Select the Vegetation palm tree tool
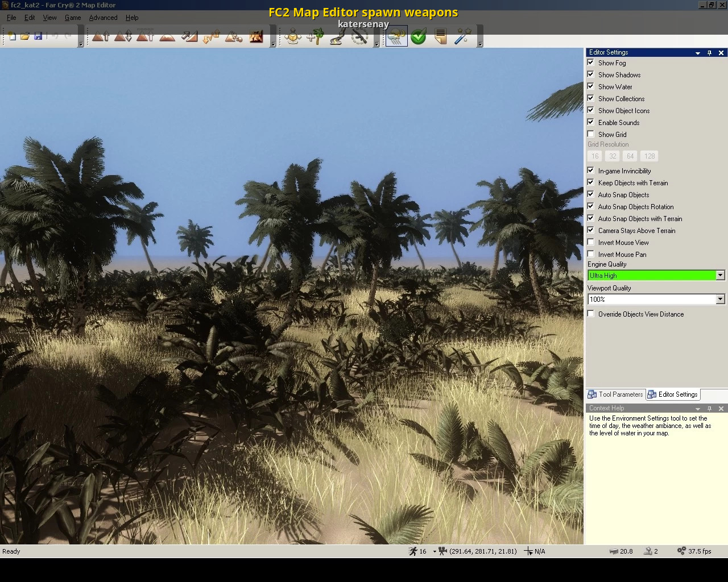 coord(315,36)
